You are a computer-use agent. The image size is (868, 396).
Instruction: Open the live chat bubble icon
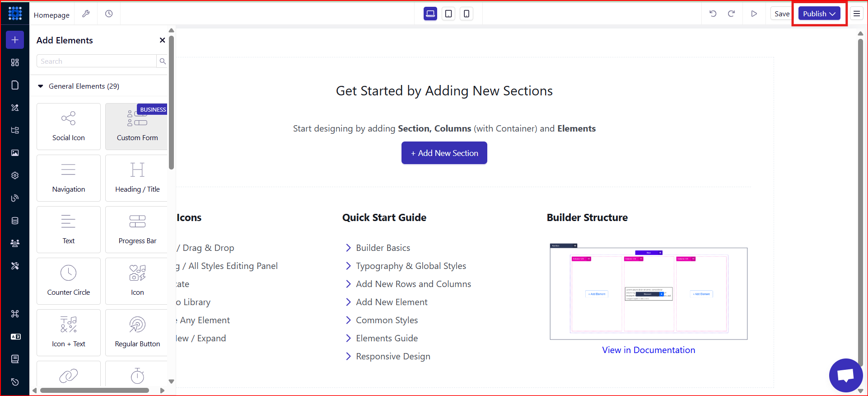845,375
